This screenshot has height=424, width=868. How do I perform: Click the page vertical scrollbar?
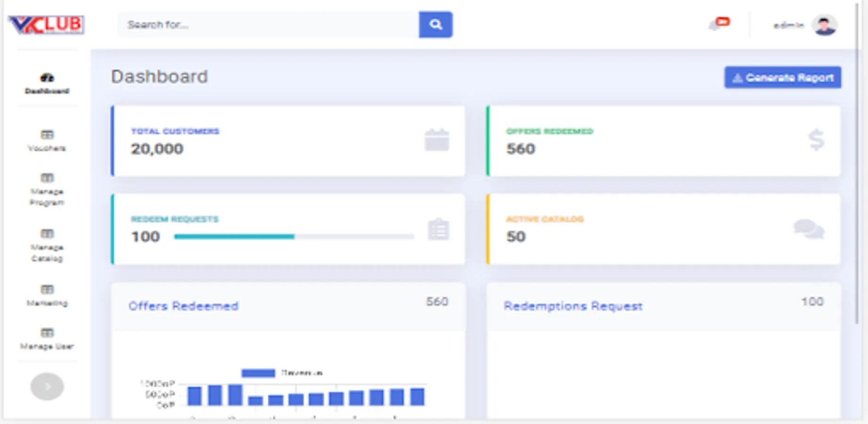click(x=857, y=188)
